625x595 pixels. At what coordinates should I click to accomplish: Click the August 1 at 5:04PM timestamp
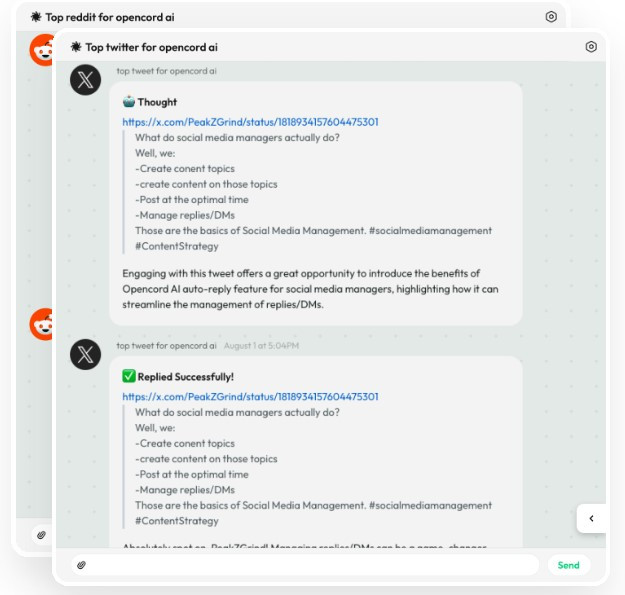[260, 346]
